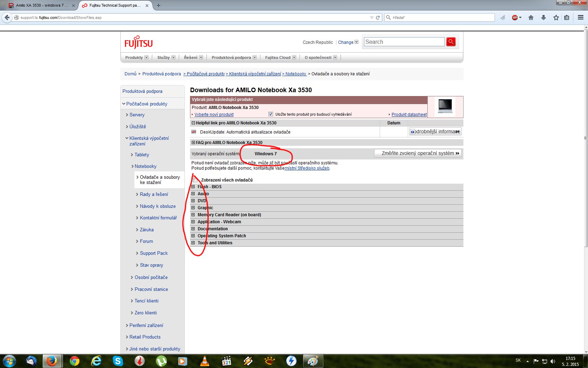Change the country via Change link
The height and width of the screenshot is (368, 588).
point(346,42)
